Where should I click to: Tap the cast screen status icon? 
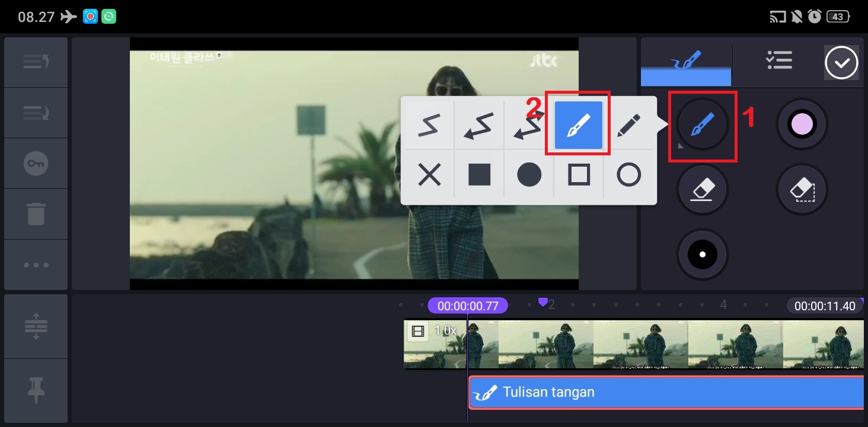(x=777, y=17)
